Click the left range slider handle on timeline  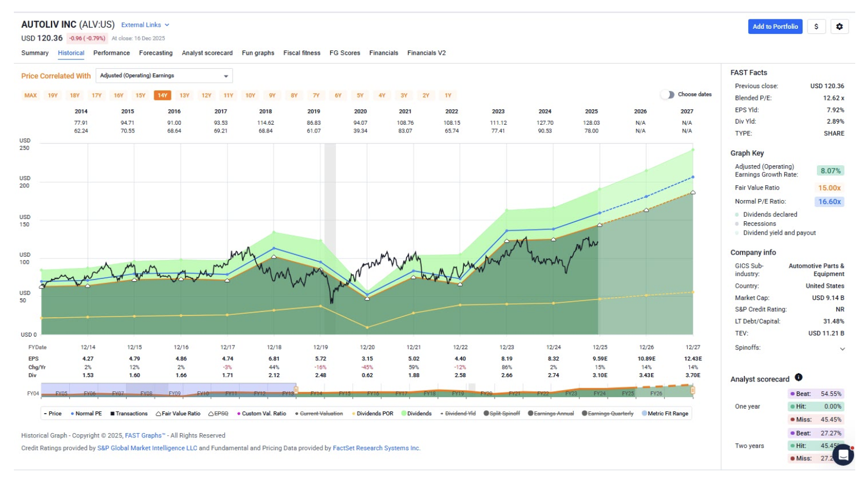(296, 390)
